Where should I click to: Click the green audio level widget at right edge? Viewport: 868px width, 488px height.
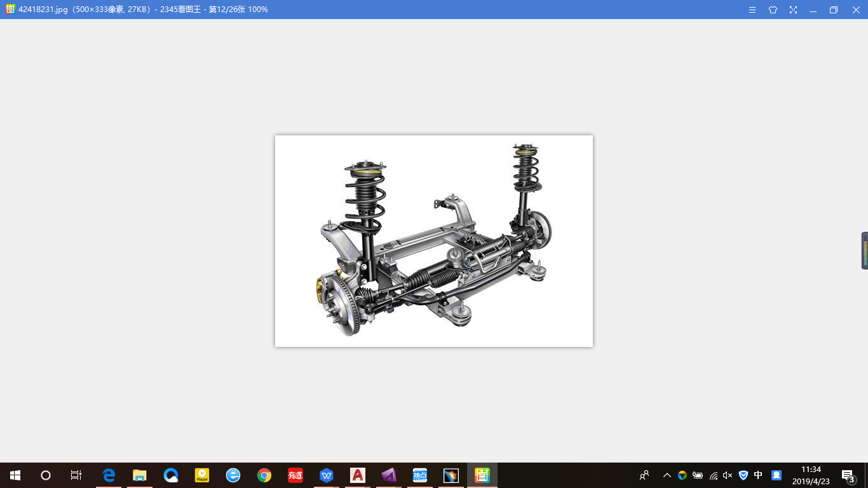tap(865, 250)
